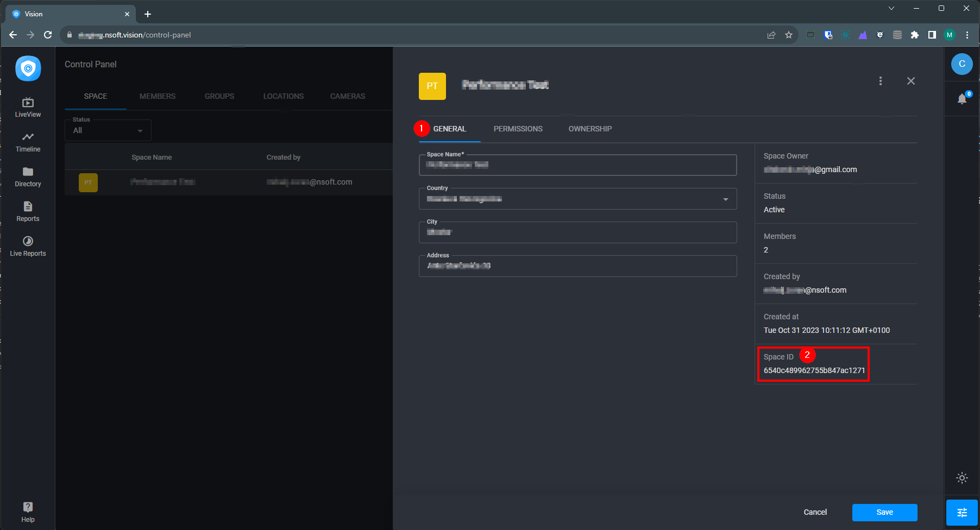The image size is (980, 530).
Task: Go back with the browser back arrow
Action: tap(13, 35)
